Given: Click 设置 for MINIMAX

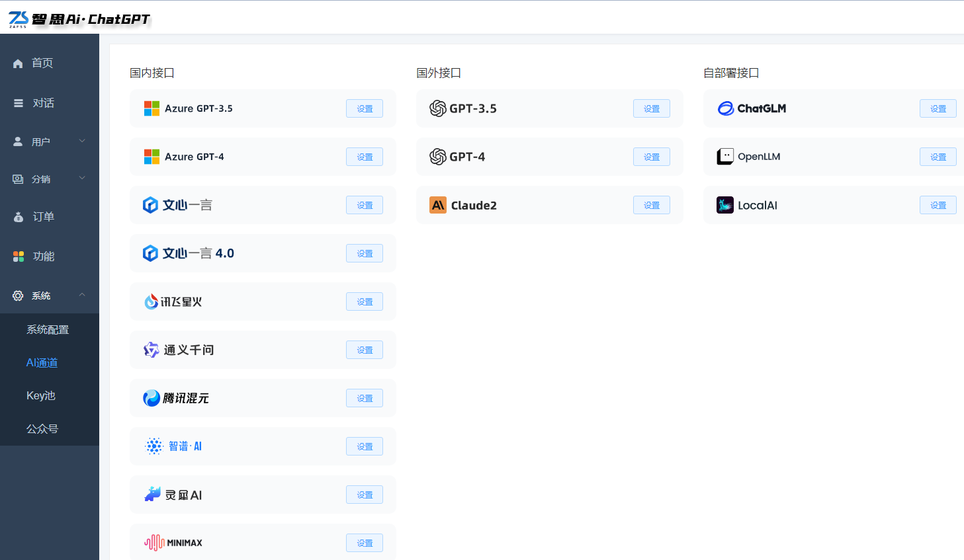Looking at the screenshot, I should tap(365, 543).
